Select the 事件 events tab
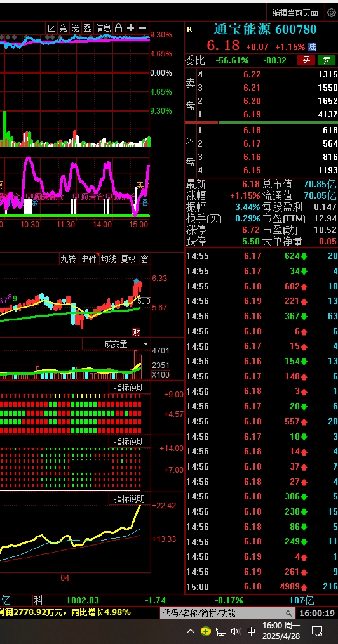This screenshot has width=338, height=644. tap(89, 259)
